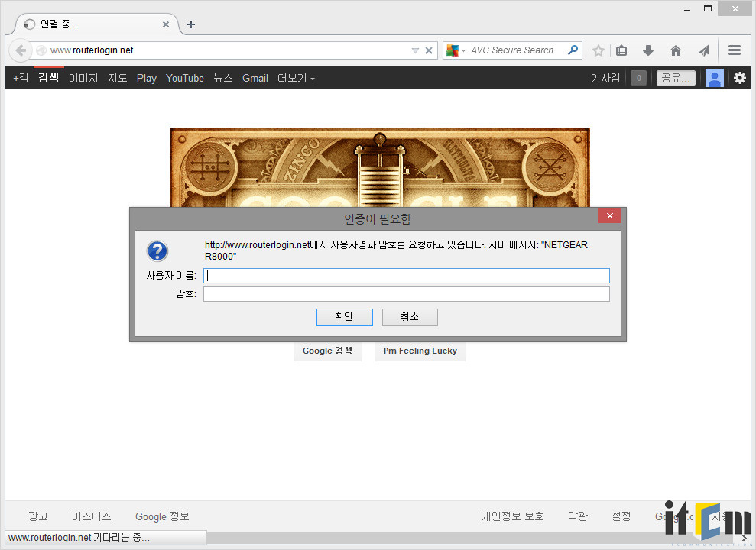
Task: Open the '개인정보 보호' footer link
Action: (512, 516)
